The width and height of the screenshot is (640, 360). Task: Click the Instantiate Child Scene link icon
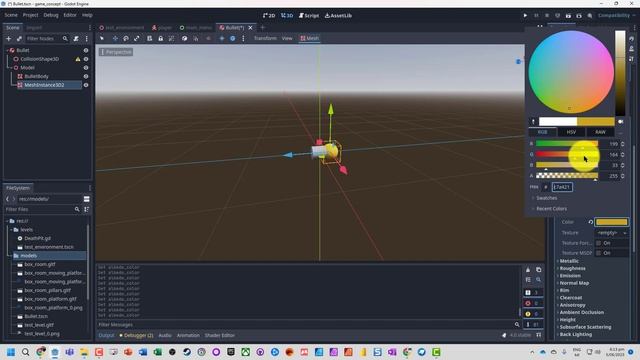coord(19,39)
